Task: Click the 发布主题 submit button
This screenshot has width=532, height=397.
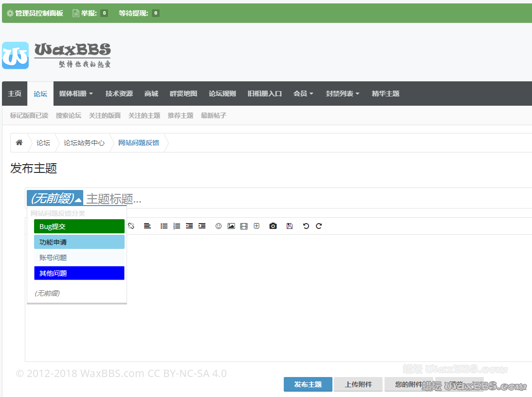Action: [x=308, y=384]
